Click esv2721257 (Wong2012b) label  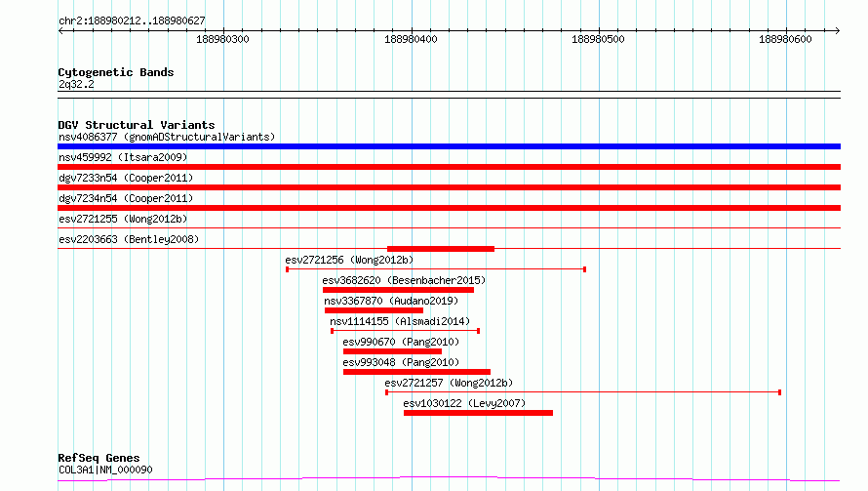pyautogui.click(x=449, y=383)
